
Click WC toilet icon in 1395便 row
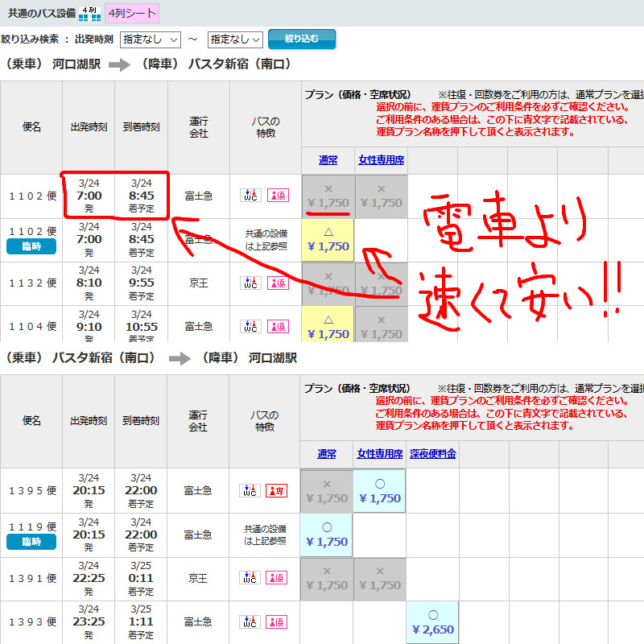tap(250, 490)
